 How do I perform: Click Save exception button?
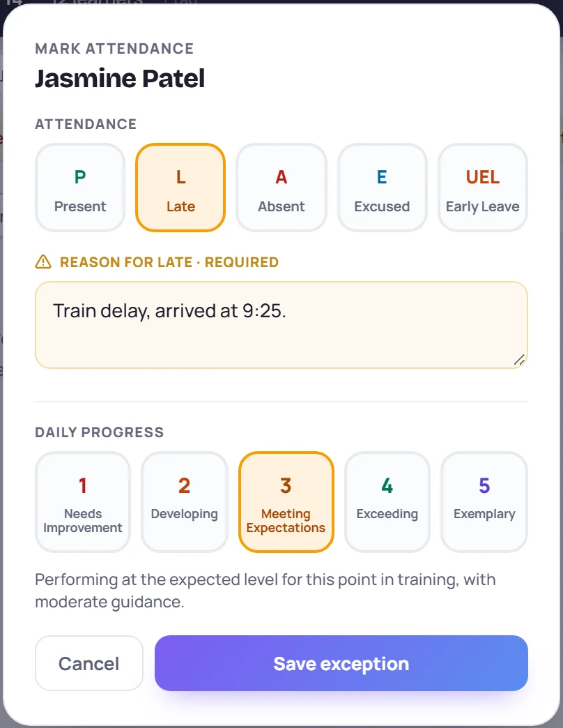341,663
